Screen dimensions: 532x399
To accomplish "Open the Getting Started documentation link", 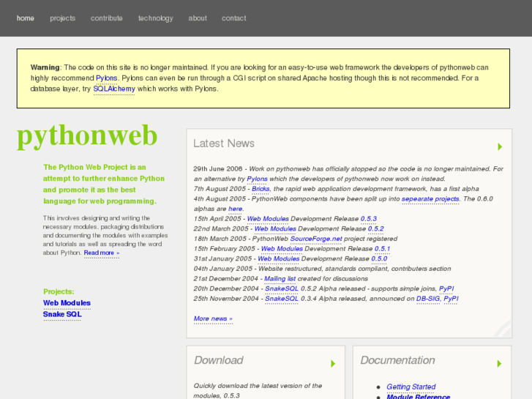I will point(411,387).
